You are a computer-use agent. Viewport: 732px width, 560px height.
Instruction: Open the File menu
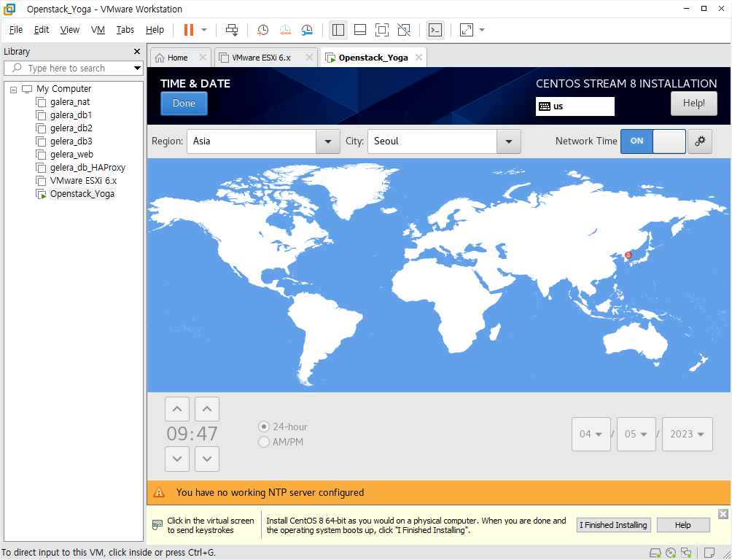pyautogui.click(x=16, y=30)
